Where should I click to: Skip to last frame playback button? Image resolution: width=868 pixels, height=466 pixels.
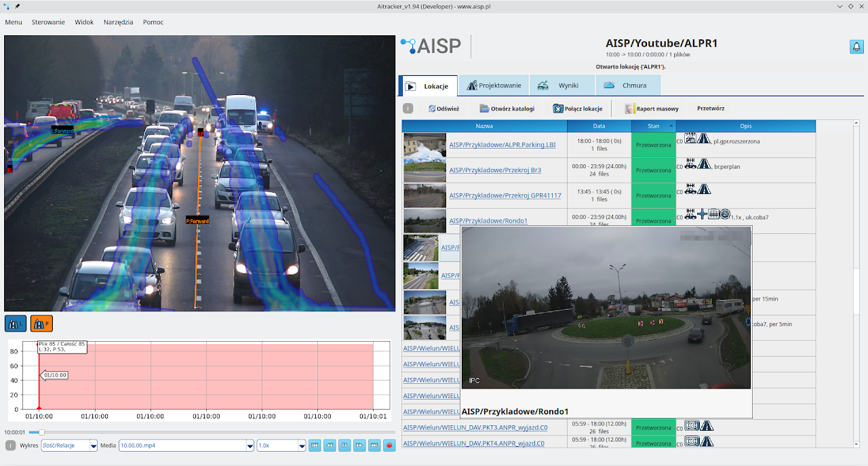374,446
